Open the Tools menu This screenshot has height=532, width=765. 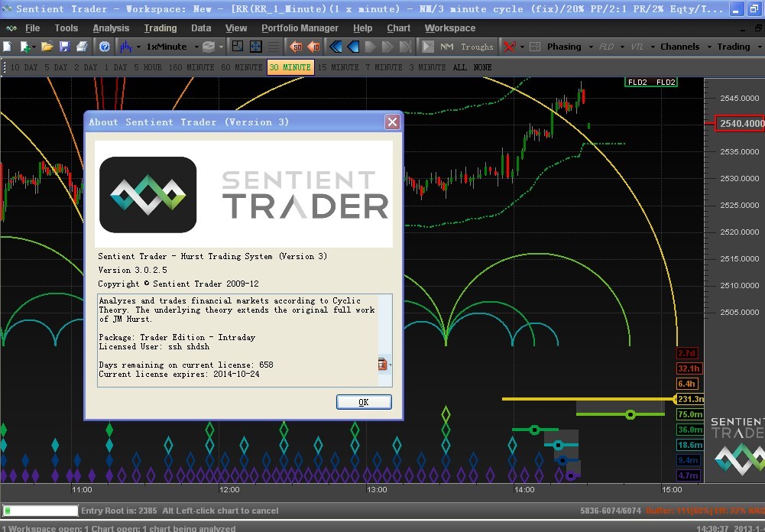click(66, 28)
